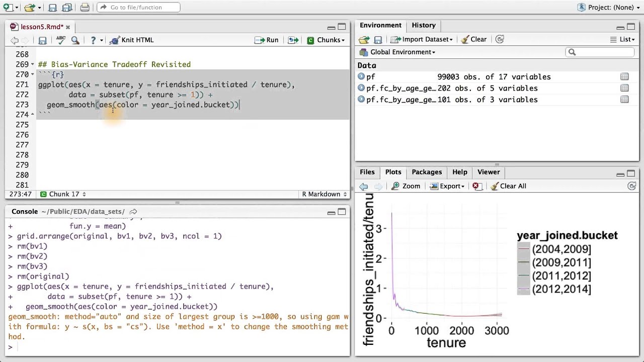Switch to the Environment tab
The image size is (644, 362).
click(380, 25)
